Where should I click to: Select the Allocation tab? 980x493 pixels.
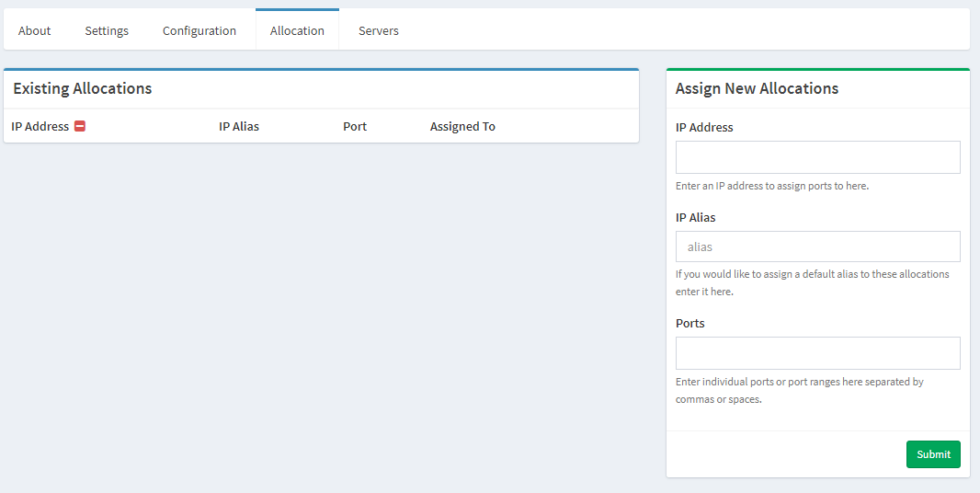pyautogui.click(x=297, y=30)
